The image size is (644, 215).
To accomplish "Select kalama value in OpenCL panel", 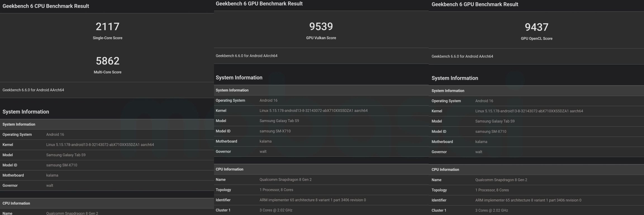I will point(481,142).
